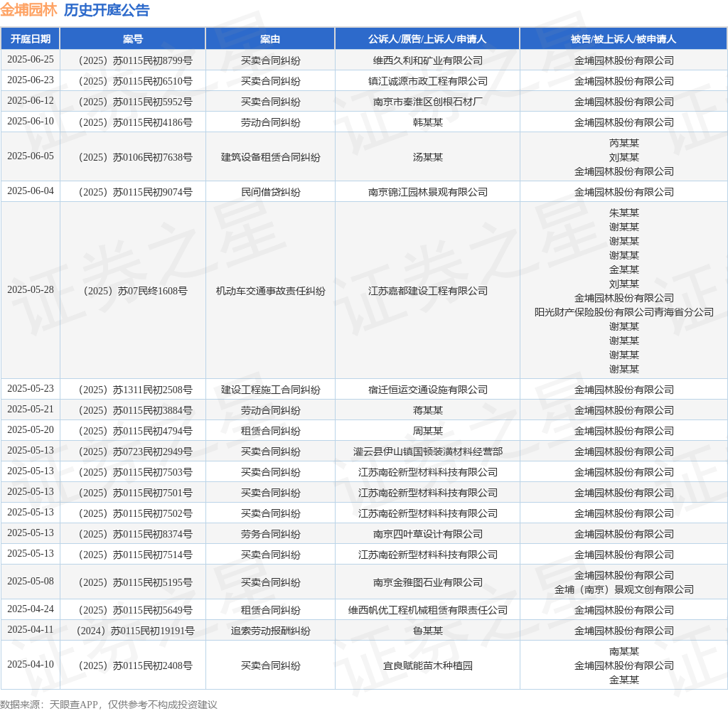Click plaintiff 宜良赋能苗木种植园

427,666
